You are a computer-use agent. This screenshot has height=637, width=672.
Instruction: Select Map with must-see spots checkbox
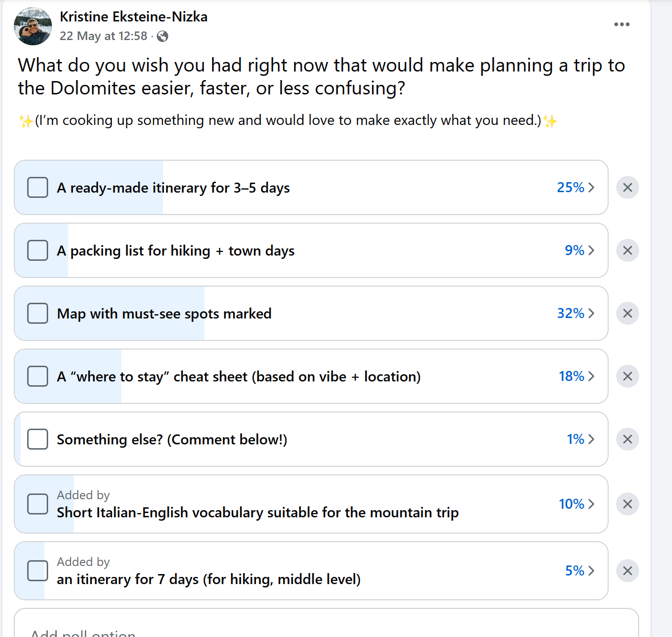pos(38,313)
